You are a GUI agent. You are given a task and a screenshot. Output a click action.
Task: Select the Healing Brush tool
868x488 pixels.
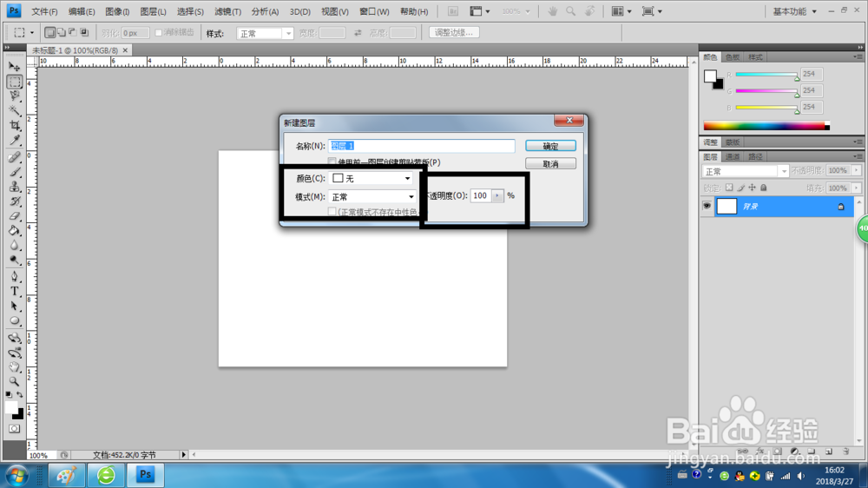pyautogui.click(x=15, y=158)
